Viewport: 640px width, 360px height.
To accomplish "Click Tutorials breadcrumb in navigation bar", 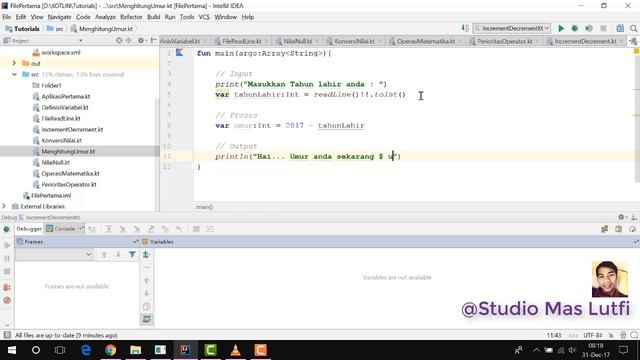I will pos(22,29).
